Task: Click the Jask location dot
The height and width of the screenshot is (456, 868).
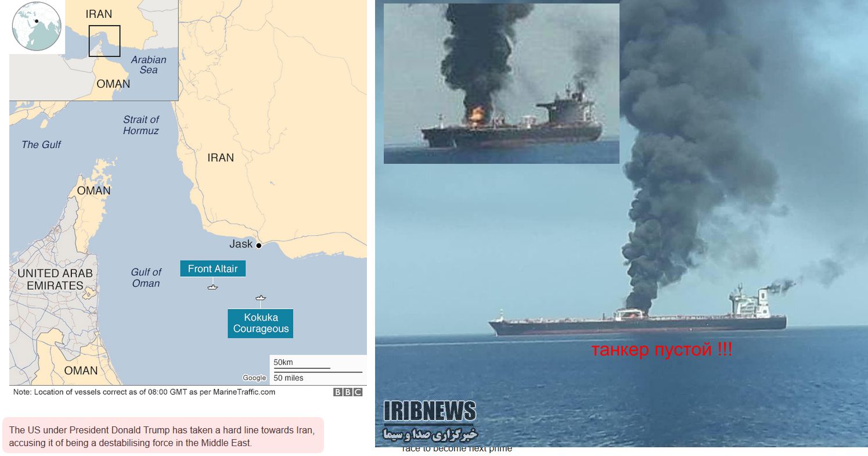Action: 259,245
